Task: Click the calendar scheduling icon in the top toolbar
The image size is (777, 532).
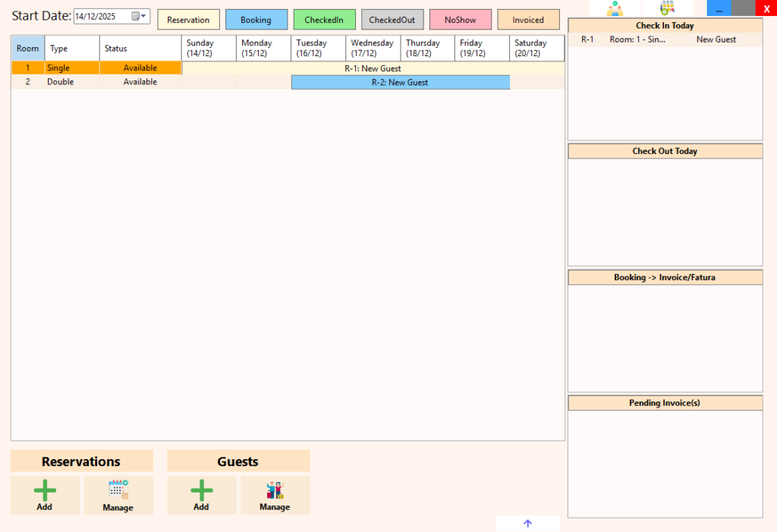Action: [668, 8]
